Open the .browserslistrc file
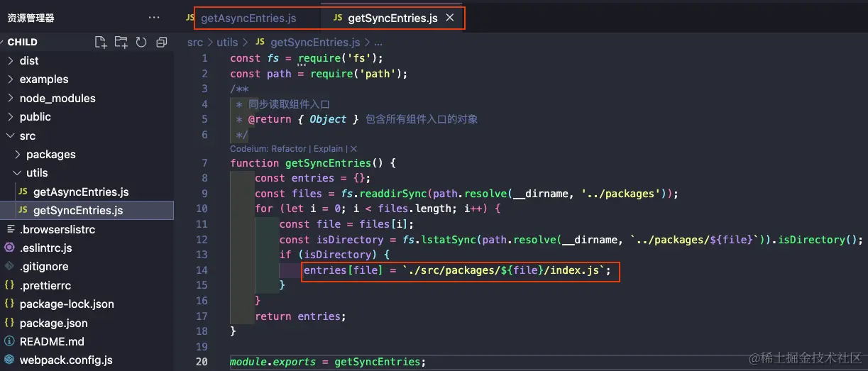This screenshot has width=868, height=371. coord(57,229)
